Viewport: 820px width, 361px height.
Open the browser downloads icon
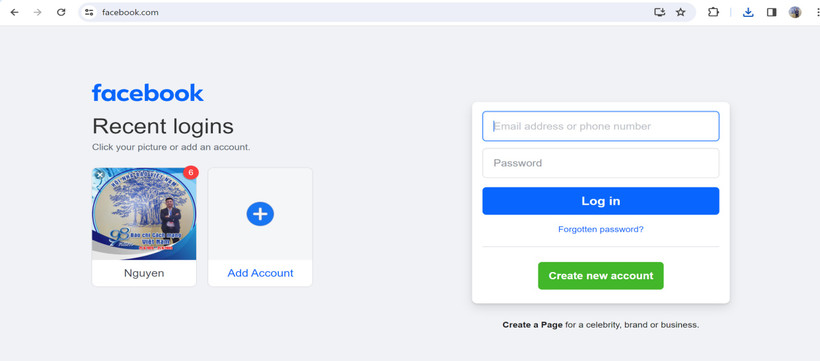[748, 12]
